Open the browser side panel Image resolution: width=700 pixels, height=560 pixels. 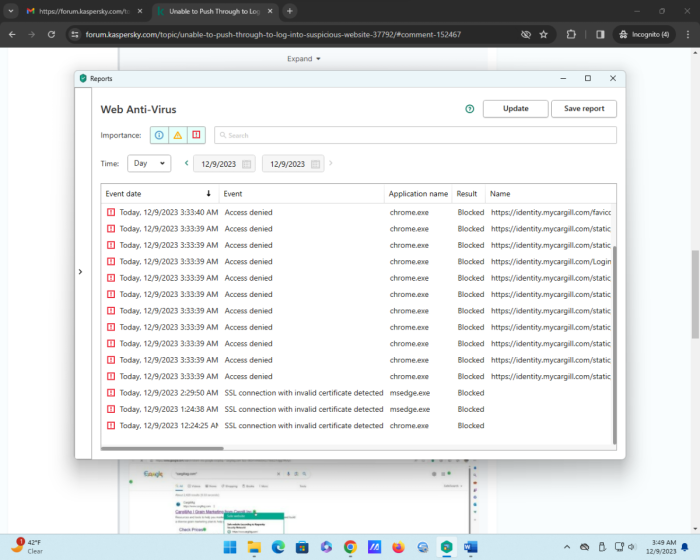[600, 34]
